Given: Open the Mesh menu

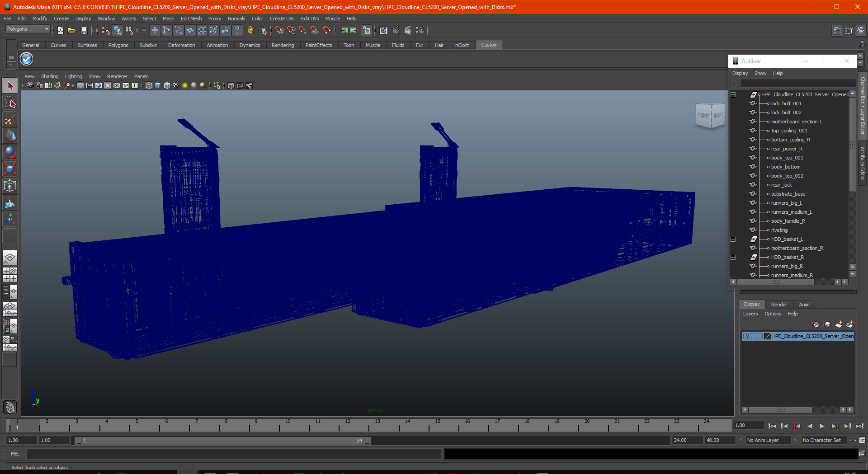Looking at the screenshot, I should pos(168,19).
